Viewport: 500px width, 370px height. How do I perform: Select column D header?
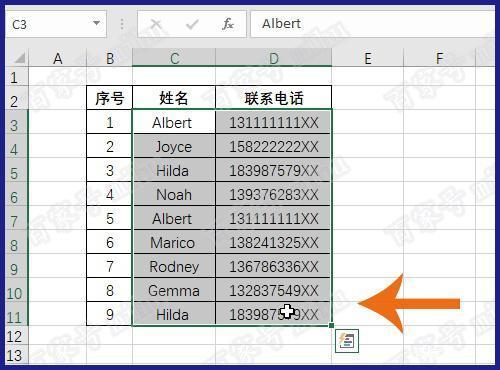[274, 58]
